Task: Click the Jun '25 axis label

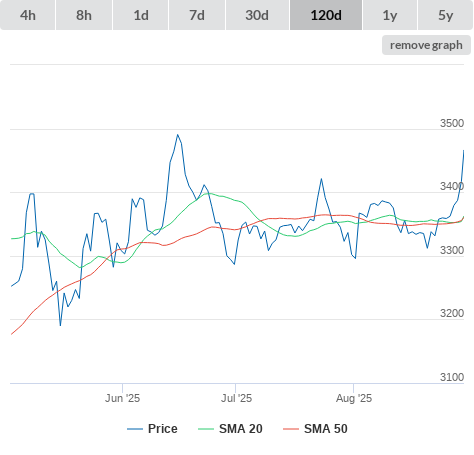Action: [x=123, y=398]
